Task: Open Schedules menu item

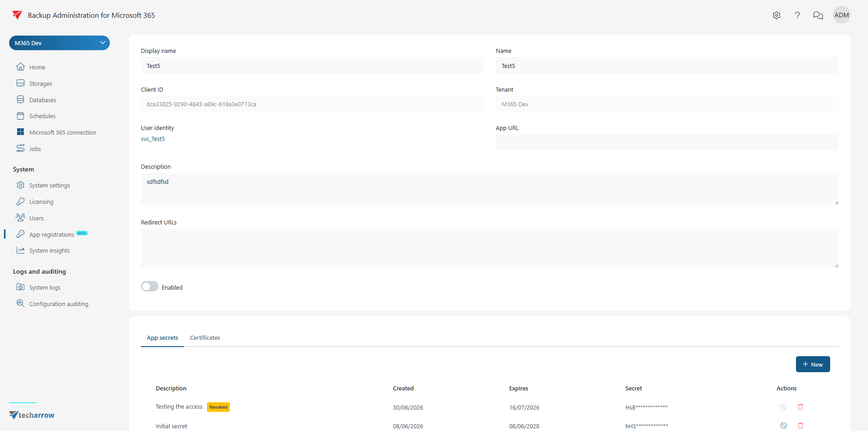Action: click(x=42, y=116)
